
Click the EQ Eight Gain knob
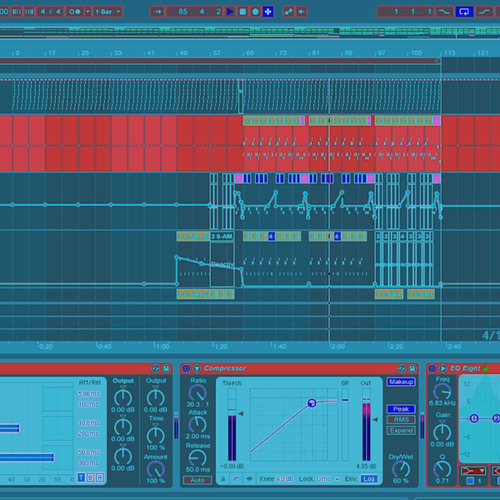tap(442, 432)
